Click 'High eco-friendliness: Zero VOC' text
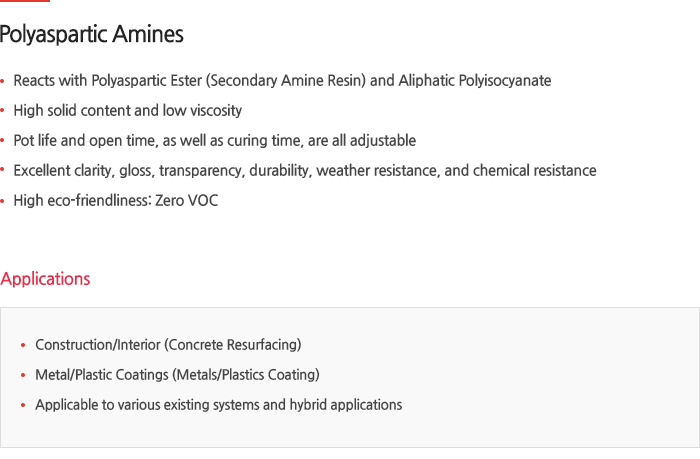Viewport: 700px width, 459px height. click(116, 200)
